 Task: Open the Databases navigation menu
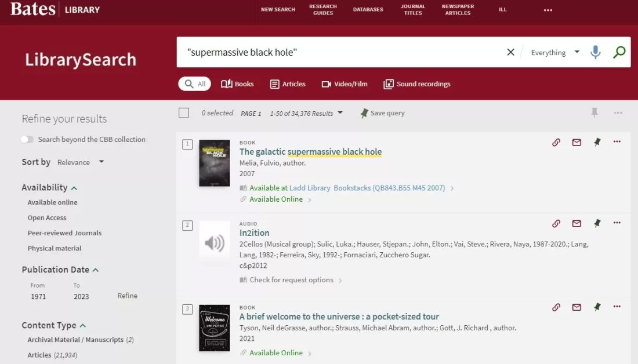coord(368,9)
